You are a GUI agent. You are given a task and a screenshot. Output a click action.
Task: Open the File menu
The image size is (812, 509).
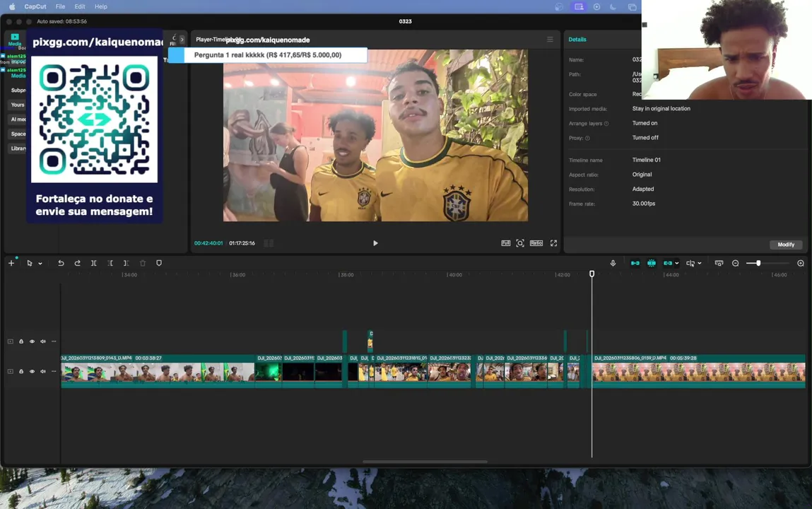(61, 7)
